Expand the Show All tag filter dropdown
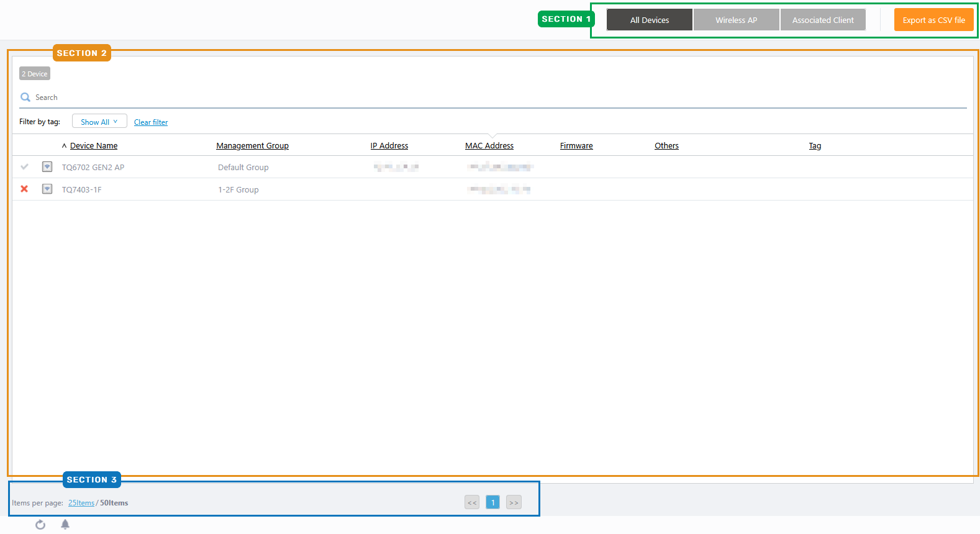 99,122
